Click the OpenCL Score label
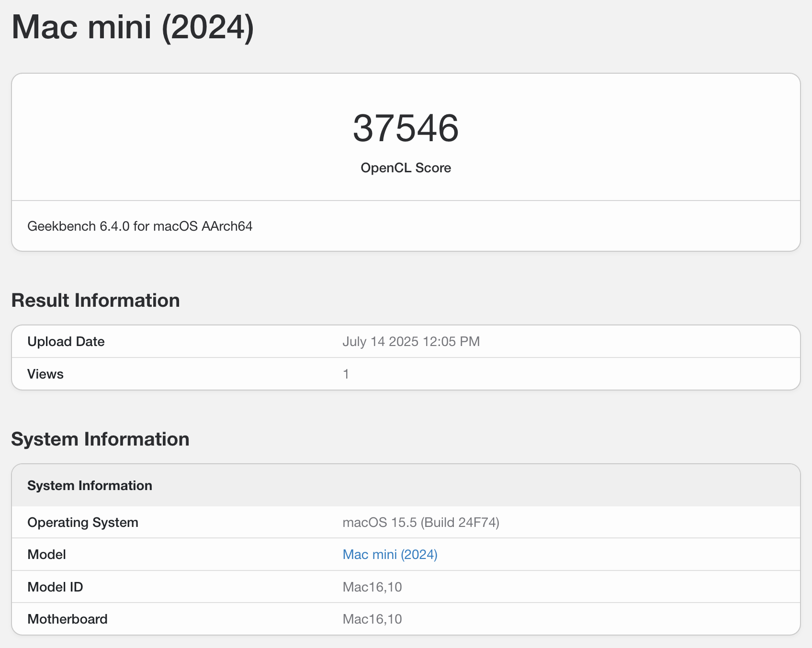Screen dimensions: 812x648 (x=406, y=168)
